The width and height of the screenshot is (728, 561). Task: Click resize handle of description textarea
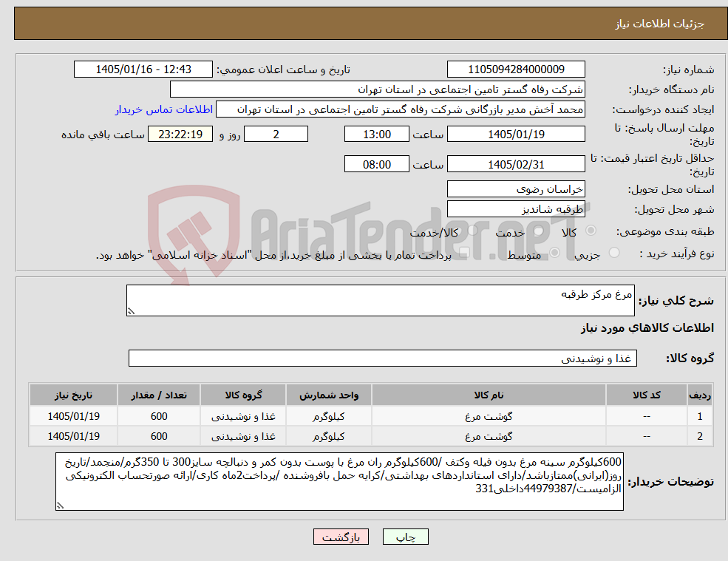(131, 312)
